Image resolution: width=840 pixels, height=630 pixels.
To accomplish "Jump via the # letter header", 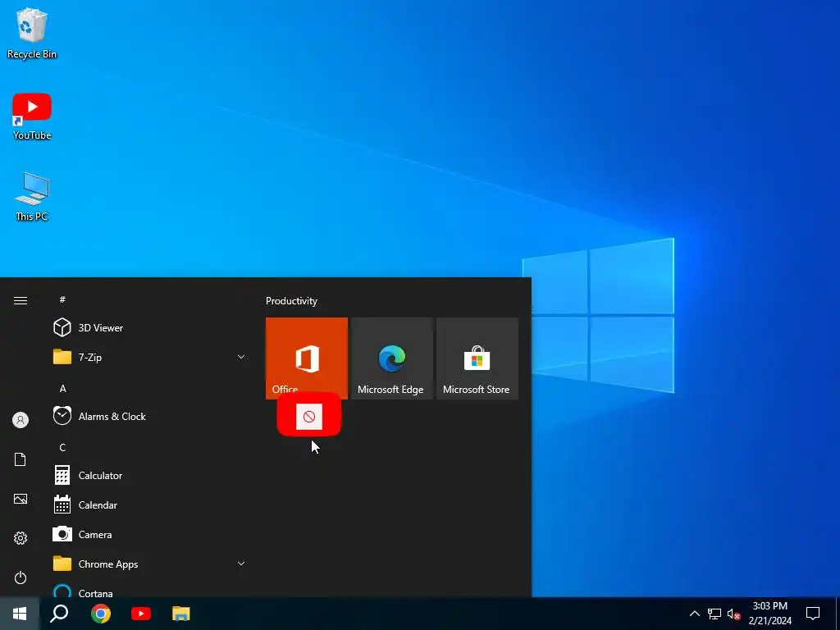I will (62, 299).
